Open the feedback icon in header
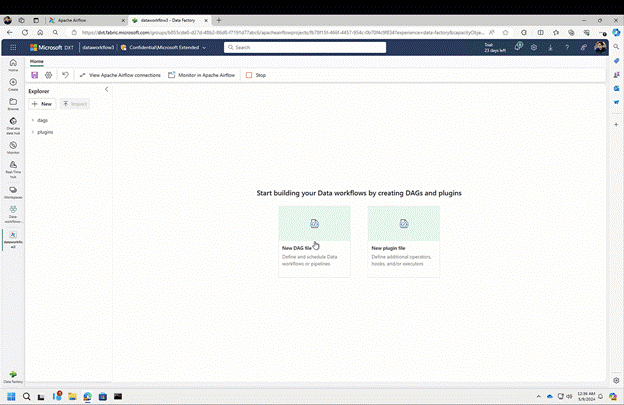 (x=583, y=47)
